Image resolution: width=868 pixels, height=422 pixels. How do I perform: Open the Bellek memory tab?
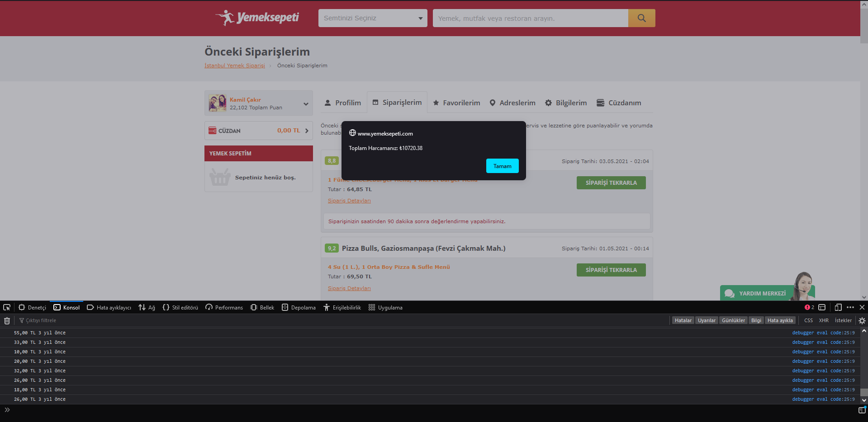click(262, 307)
